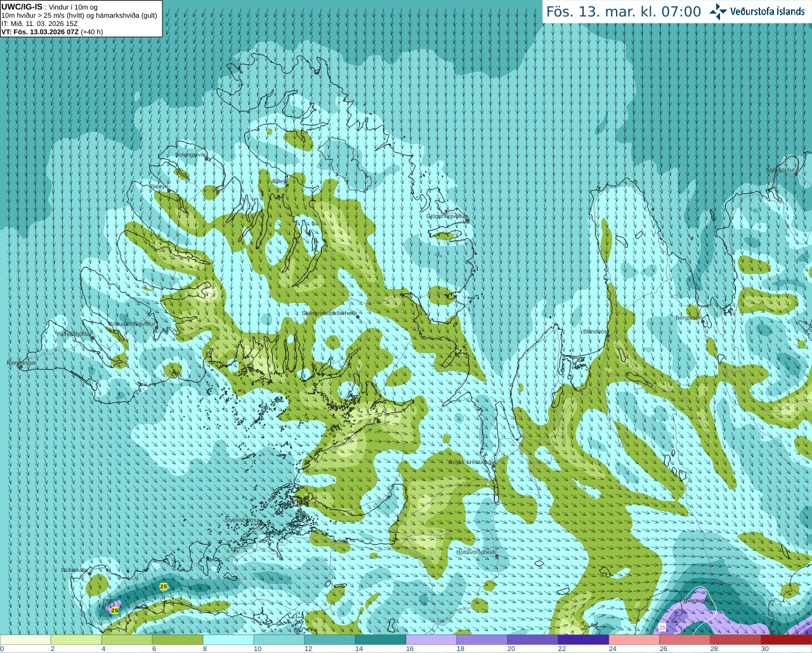Click the legend scale number 30
This screenshot has width=812, height=653.
point(765,649)
